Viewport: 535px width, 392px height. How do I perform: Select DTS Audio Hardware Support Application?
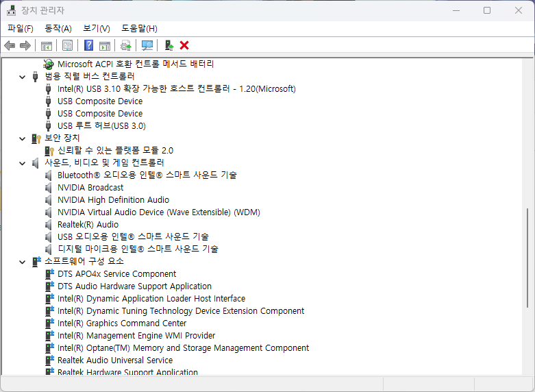[x=134, y=286]
